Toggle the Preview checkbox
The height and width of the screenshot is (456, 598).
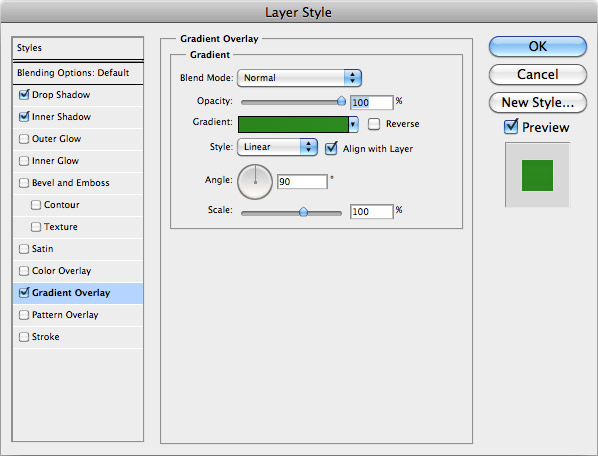click(511, 127)
